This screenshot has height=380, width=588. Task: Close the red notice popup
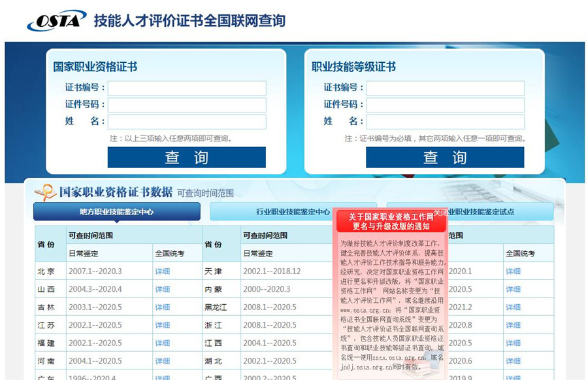pyautogui.click(x=440, y=213)
